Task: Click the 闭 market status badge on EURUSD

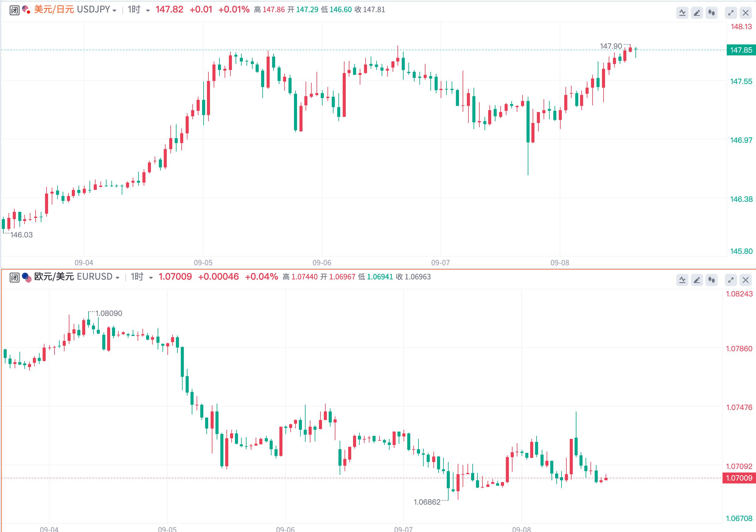Action: (x=15, y=277)
